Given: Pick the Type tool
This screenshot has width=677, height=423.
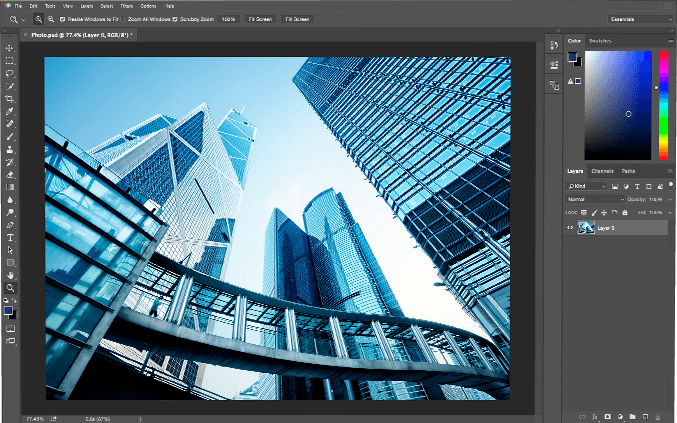Looking at the screenshot, I should pyautogui.click(x=10, y=238).
